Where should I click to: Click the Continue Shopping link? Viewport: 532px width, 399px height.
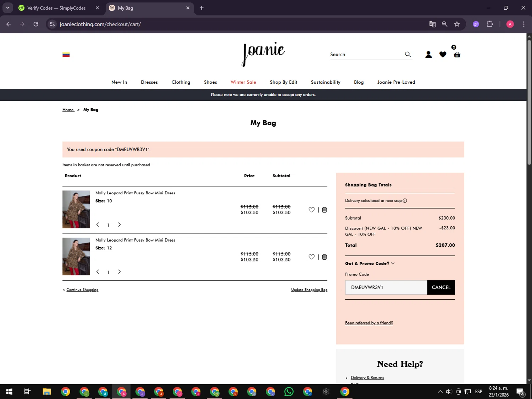point(82,290)
